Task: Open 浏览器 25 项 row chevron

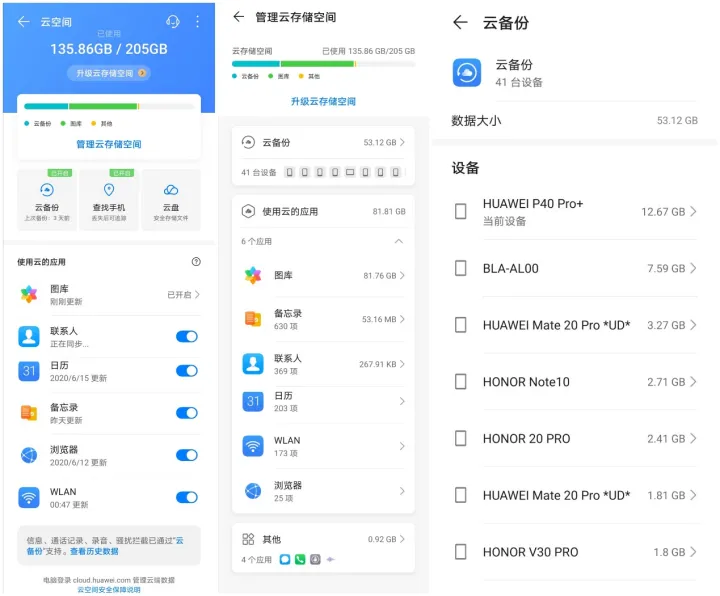Action: [402, 491]
